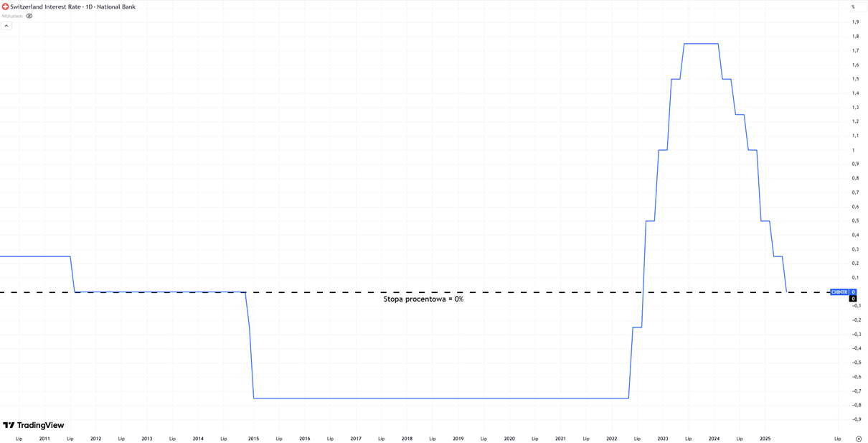Click the 1 price scale label
Viewport: 868px width, 443px height.
pos(853,150)
